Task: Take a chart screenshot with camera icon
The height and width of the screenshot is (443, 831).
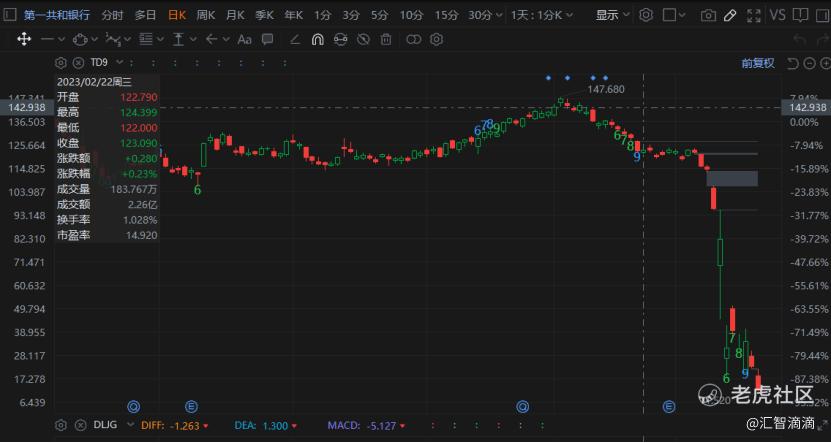Action: [708, 15]
